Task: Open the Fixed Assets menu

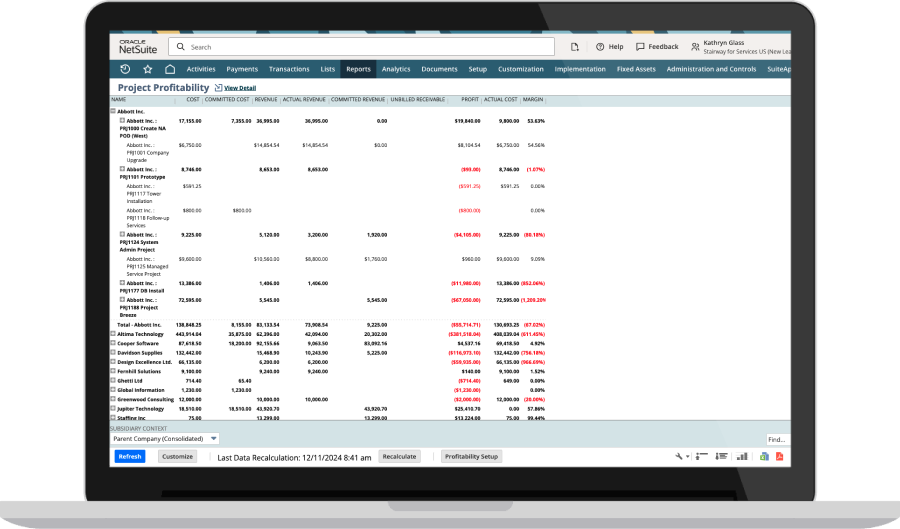Action: pos(636,69)
